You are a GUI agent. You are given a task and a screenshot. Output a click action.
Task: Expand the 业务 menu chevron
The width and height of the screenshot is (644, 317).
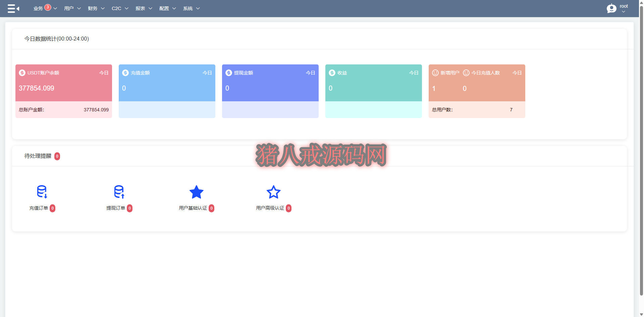55,8
